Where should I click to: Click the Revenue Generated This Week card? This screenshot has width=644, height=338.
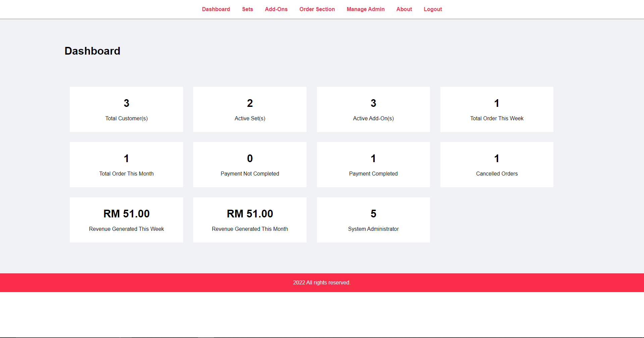point(126,220)
